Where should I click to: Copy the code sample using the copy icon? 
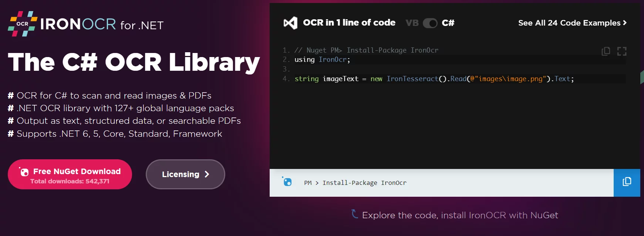pos(606,51)
